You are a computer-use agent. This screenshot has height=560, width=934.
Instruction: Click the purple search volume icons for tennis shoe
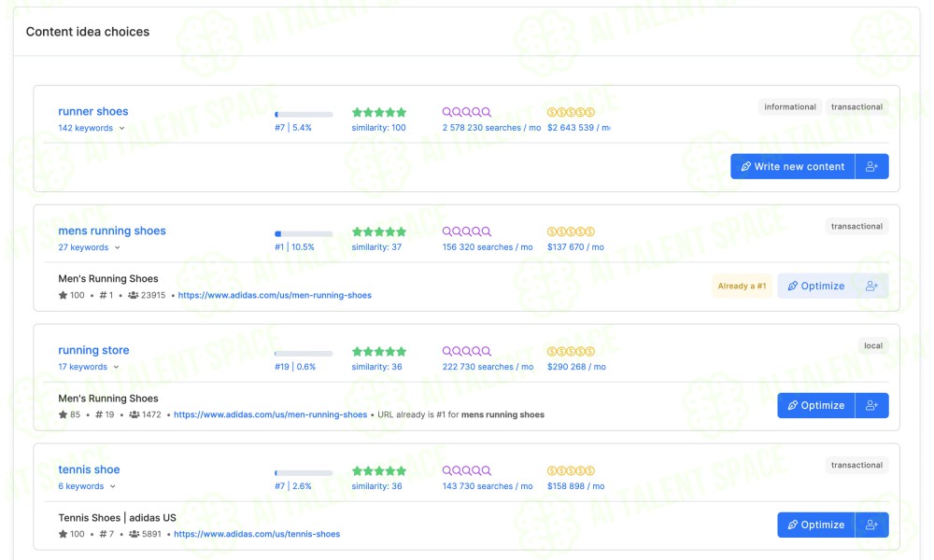pyautogui.click(x=466, y=470)
